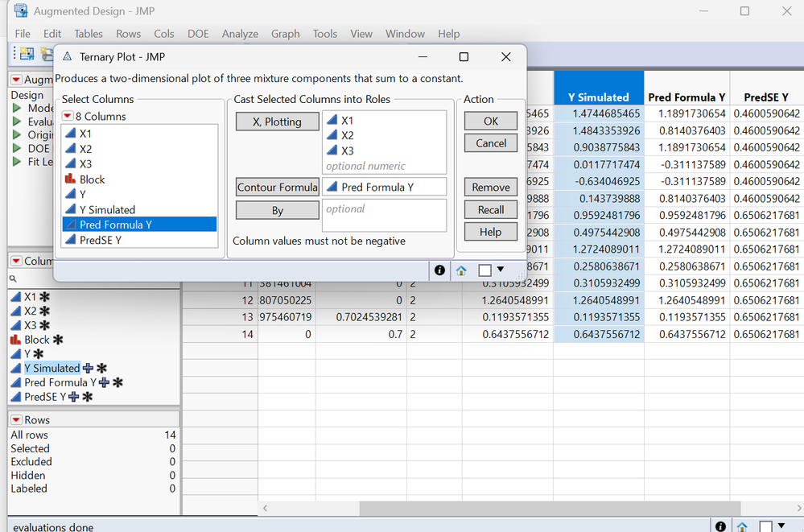This screenshot has width=804, height=532.
Task: Open the Tables menu
Action: point(89,34)
